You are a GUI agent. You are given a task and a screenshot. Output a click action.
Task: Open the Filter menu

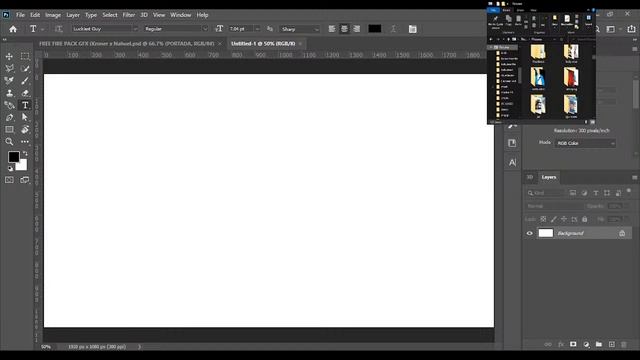pyautogui.click(x=129, y=15)
